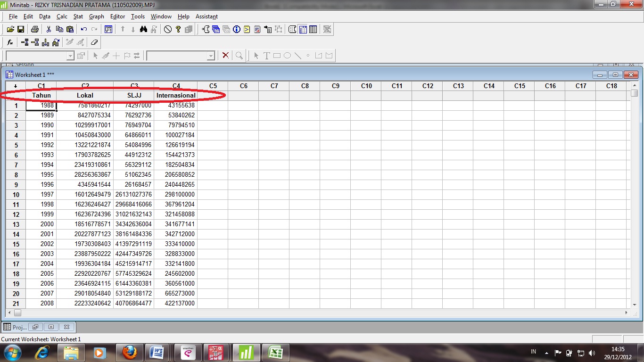Expand the right graph editing combo box
This screenshot has width=644, height=362.
tap(211, 55)
